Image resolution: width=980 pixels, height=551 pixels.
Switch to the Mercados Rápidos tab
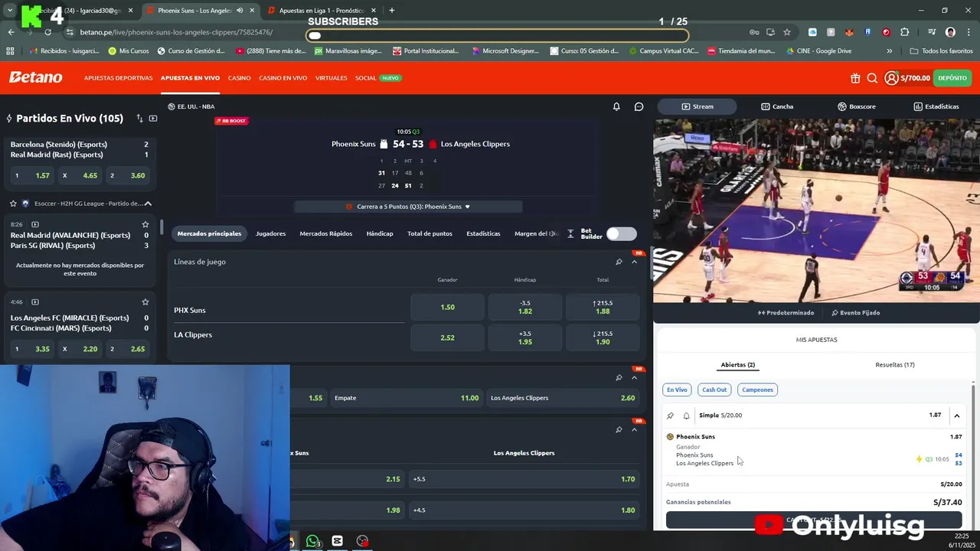[x=326, y=233]
